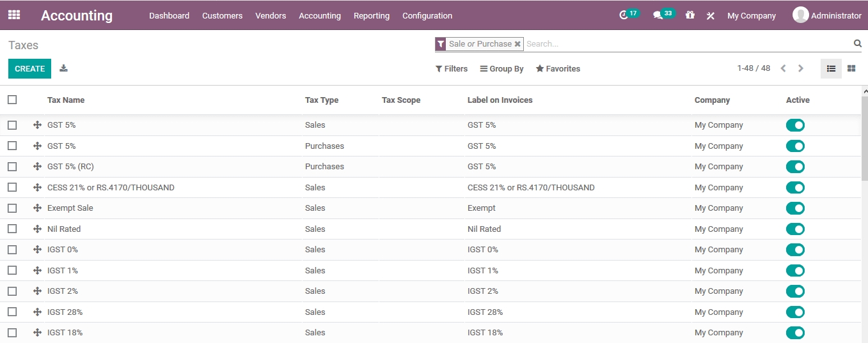This screenshot has width=868, height=343.
Task: Open the developer tools wrench icon
Action: pos(710,16)
